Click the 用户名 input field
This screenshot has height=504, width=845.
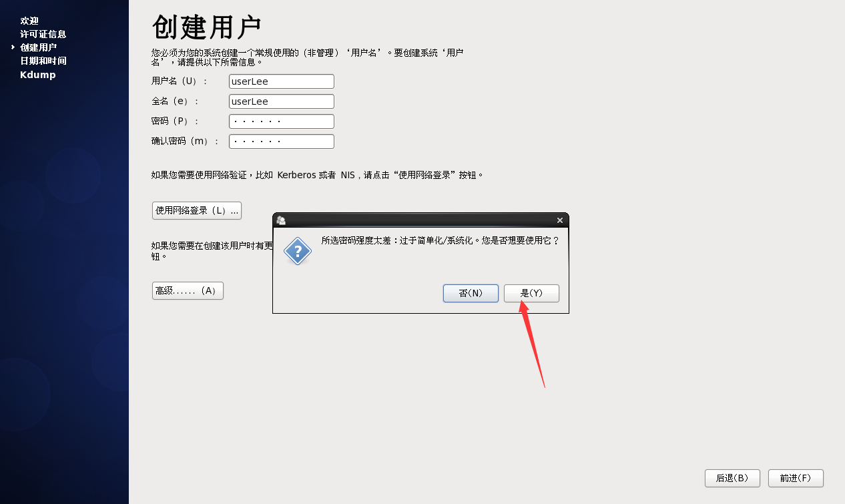point(282,81)
